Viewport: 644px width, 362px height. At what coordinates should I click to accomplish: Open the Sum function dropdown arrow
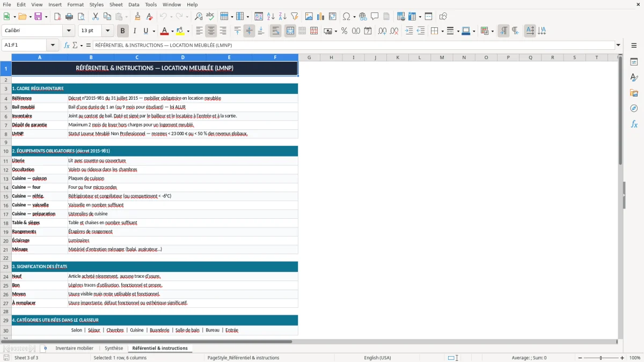(x=80, y=45)
